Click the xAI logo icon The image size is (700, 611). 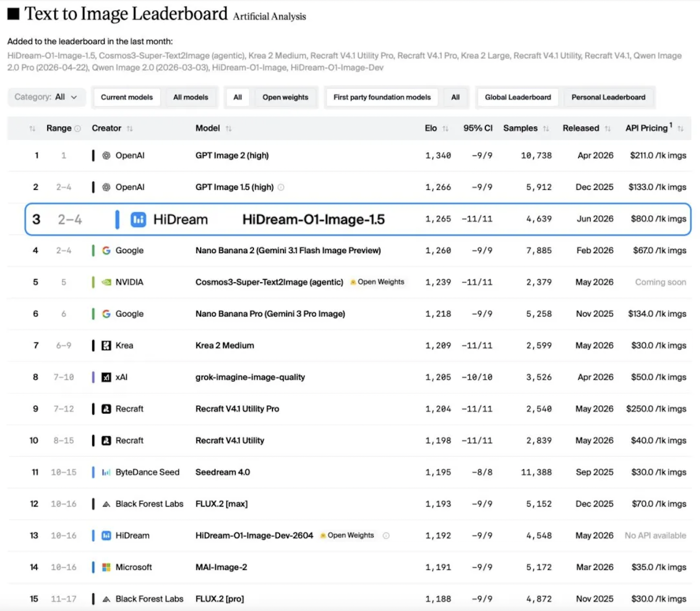[106, 377]
